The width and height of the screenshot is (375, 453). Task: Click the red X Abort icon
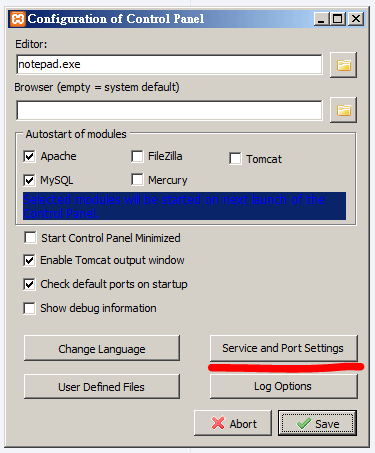[x=218, y=423]
